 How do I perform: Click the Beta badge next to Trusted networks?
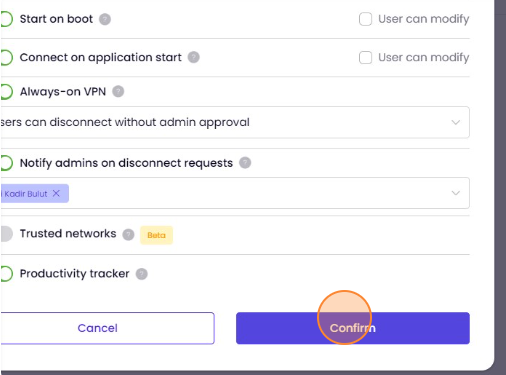tap(156, 235)
